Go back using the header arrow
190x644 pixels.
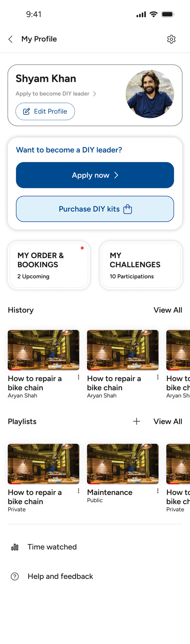pos(10,39)
